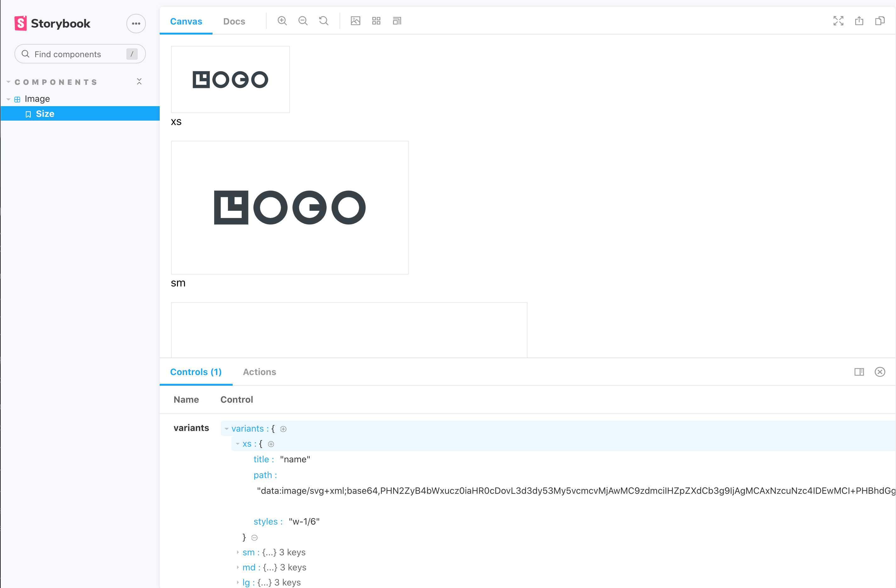Change addons panel orientation icon

pyautogui.click(x=859, y=372)
